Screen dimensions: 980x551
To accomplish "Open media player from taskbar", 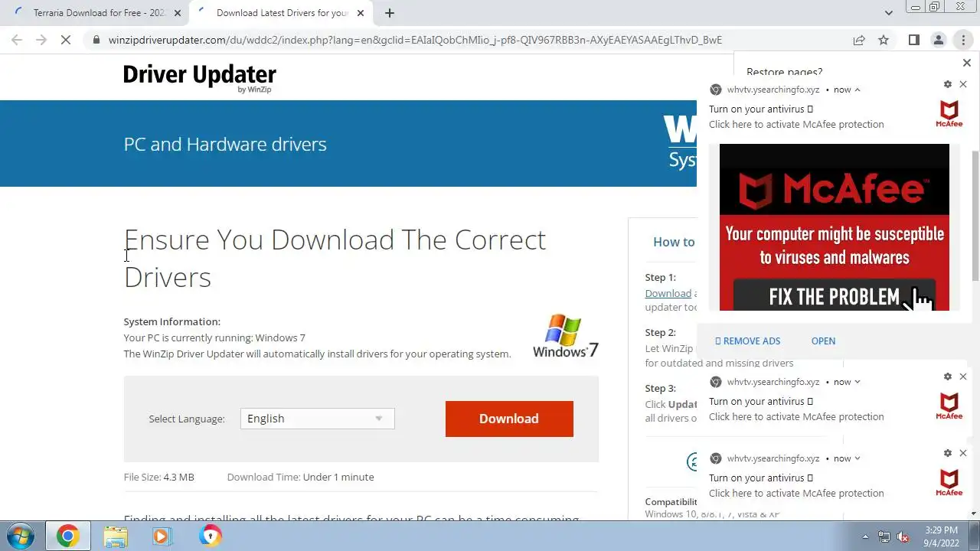I will 162,536.
